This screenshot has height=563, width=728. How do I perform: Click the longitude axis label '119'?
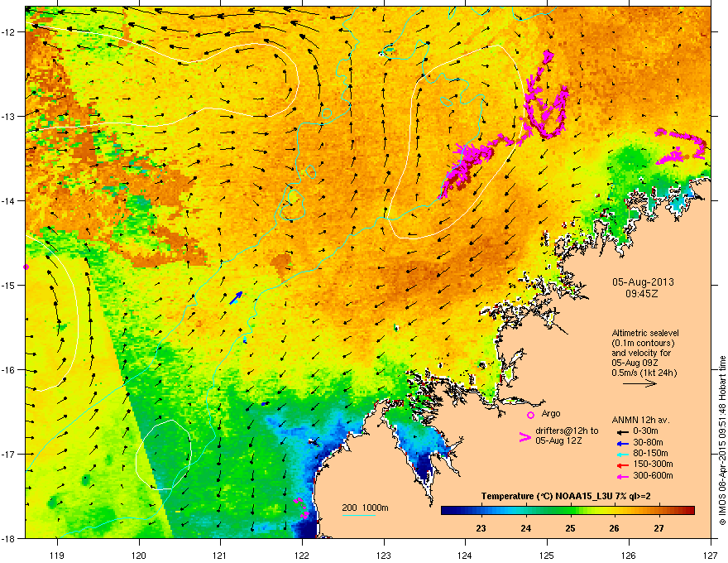(57, 555)
